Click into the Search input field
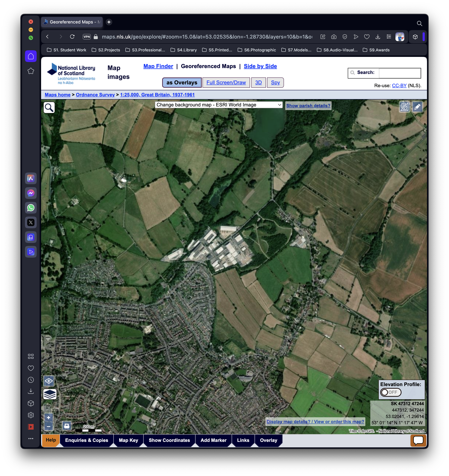 (399, 73)
